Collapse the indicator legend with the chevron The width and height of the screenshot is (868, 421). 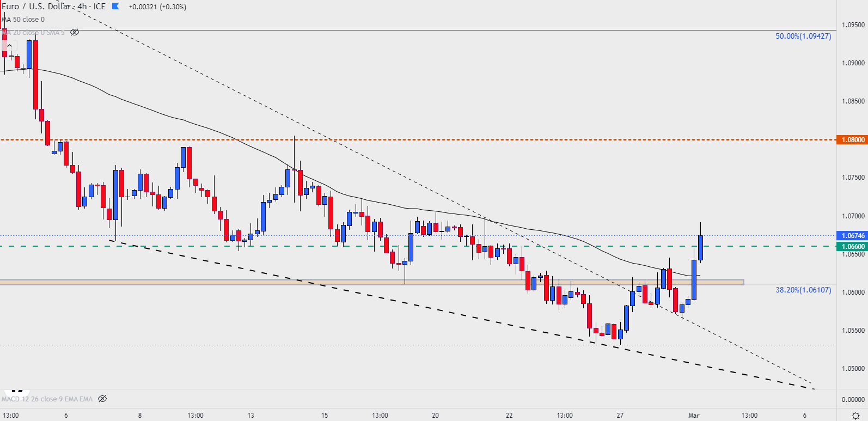click(9, 46)
